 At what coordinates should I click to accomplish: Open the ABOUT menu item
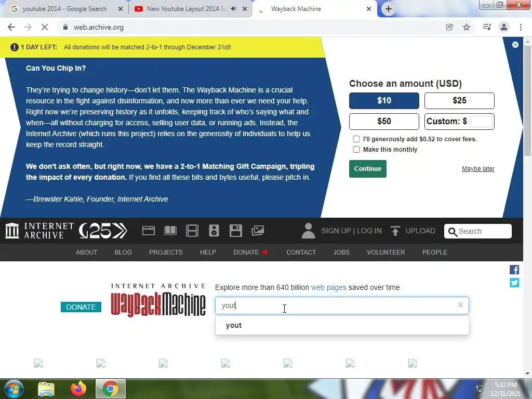click(x=87, y=252)
